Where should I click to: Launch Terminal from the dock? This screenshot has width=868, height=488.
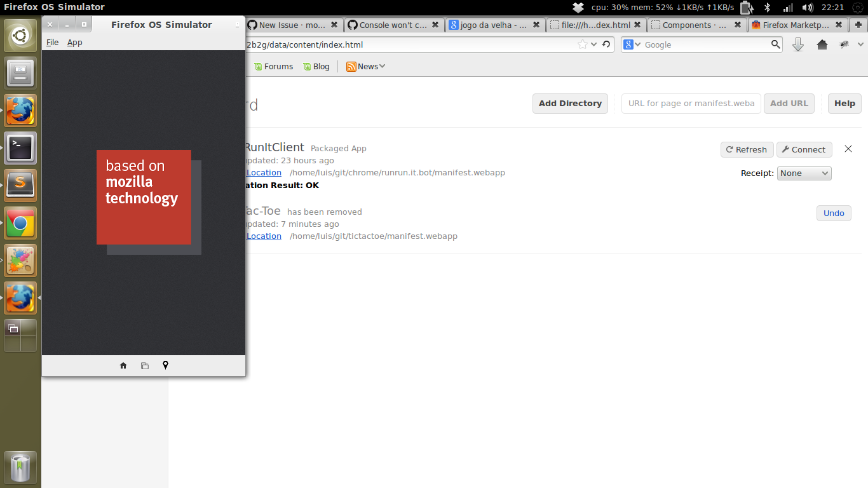(20, 148)
